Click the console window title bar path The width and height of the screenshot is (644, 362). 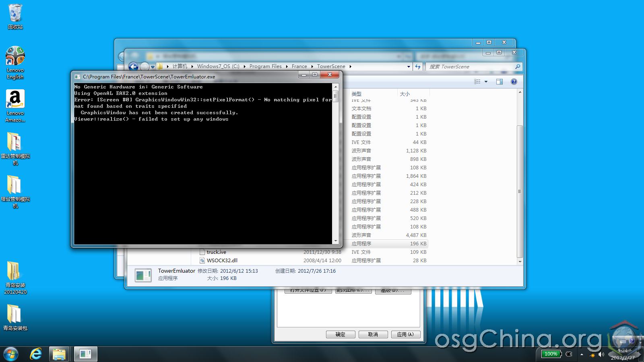[149, 76]
